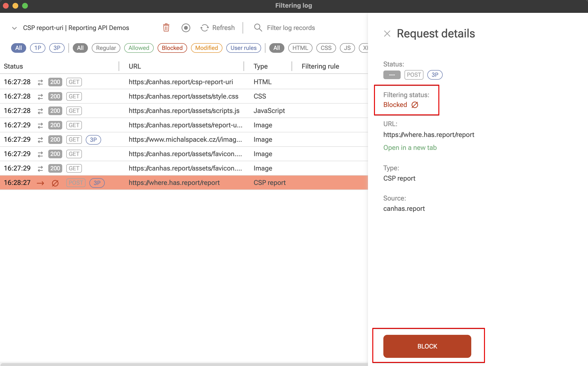588x366 pixels.
Task: Toggle recording of log events
Action: (186, 28)
